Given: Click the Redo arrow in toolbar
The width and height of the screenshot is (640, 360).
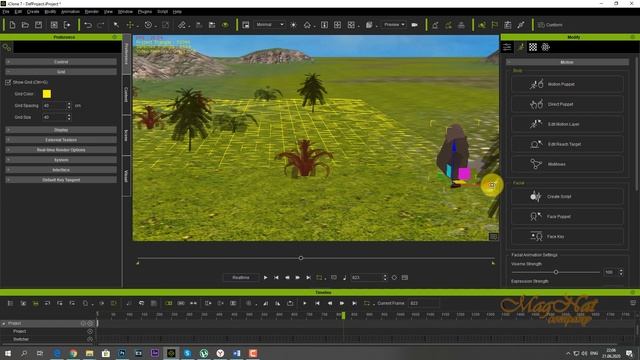Looking at the screenshot, I should click(100, 25).
